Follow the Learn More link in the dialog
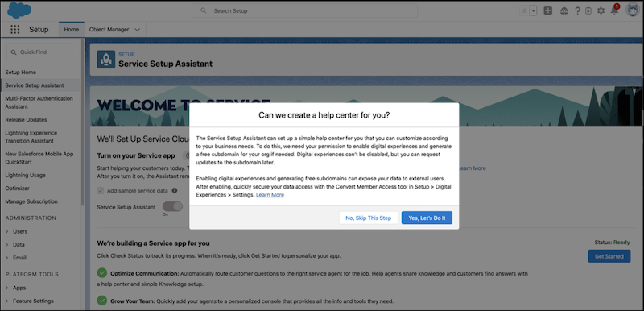This screenshot has width=644, height=311. coord(270,195)
